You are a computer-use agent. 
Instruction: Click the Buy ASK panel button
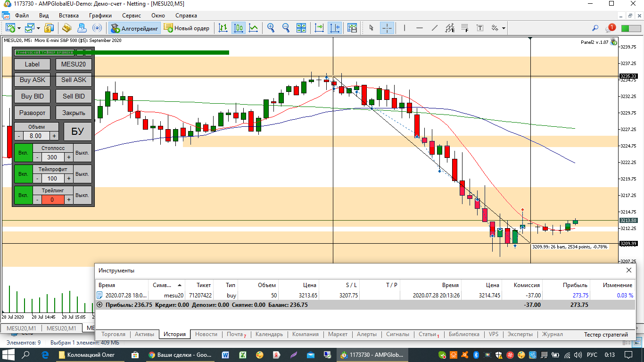pos(33,80)
